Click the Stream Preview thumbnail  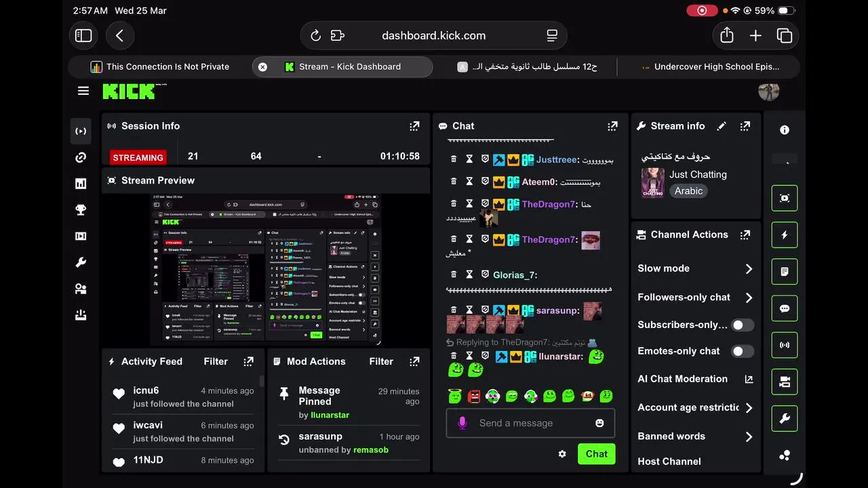[x=267, y=270]
